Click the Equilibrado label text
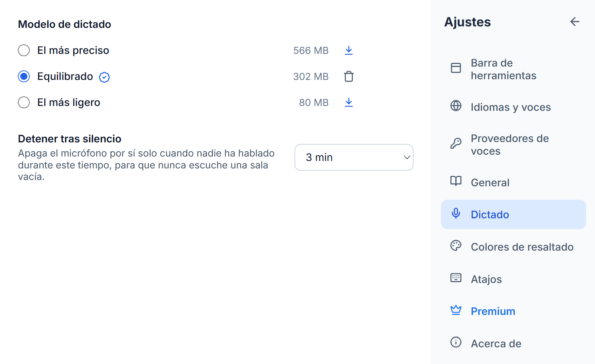This screenshot has width=595, height=364. [65, 76]
